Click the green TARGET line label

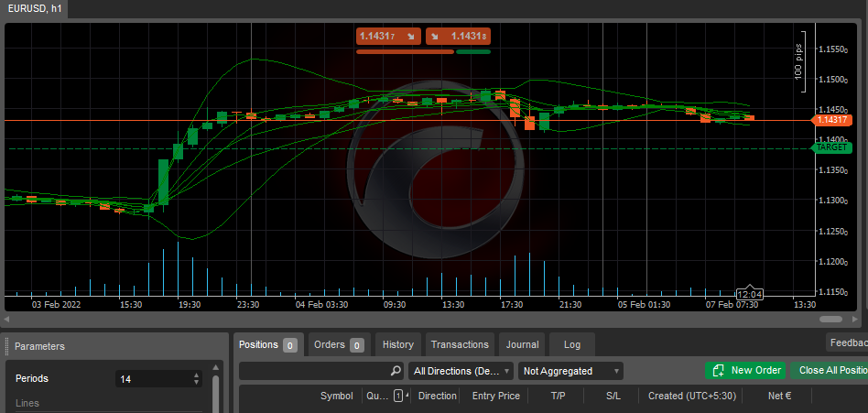point(830,147)
